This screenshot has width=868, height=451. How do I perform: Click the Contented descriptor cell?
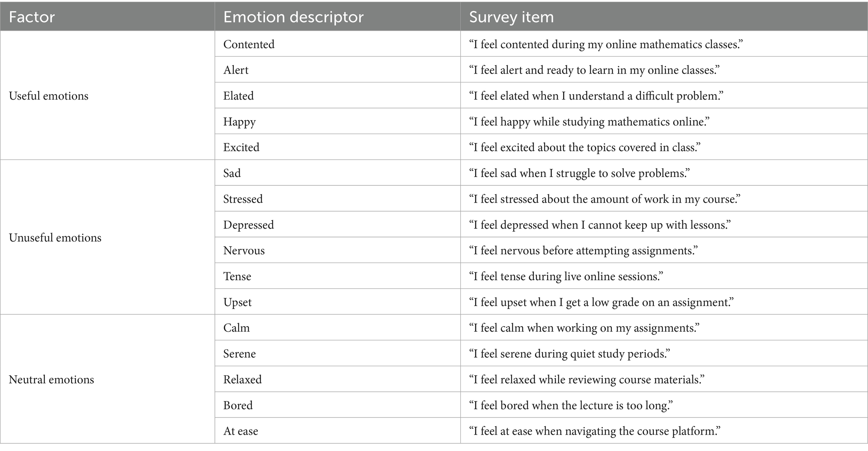click(249, 44)
